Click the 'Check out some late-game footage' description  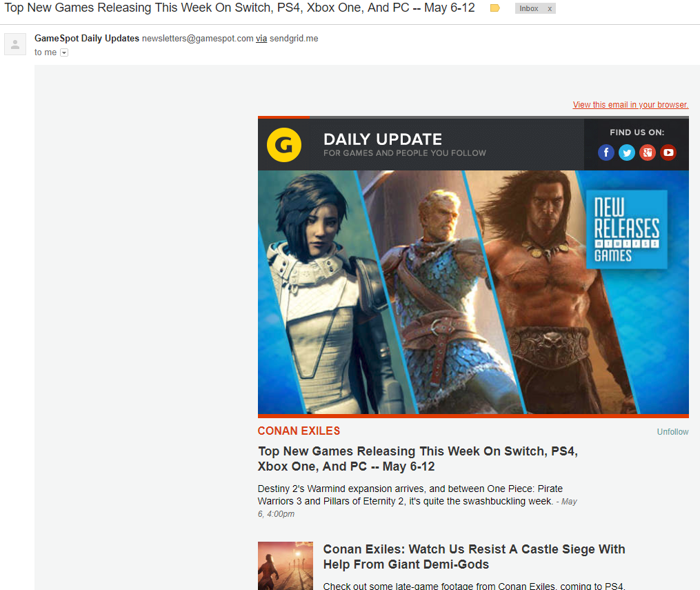pos(474,586)
